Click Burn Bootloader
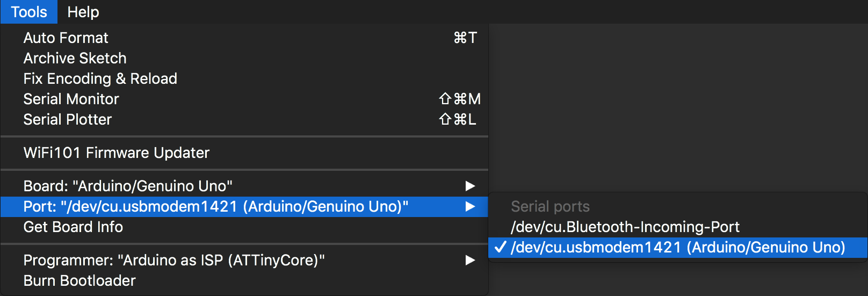The image size is (868, 296). pyautogui.click(x=79, y=280)
